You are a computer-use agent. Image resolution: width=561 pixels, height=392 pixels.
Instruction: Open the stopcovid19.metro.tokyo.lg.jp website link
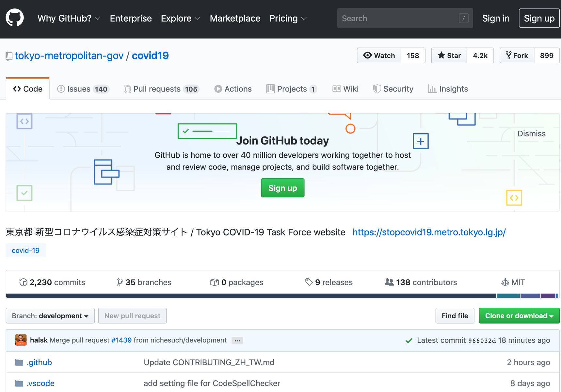(x=429, y=232)
